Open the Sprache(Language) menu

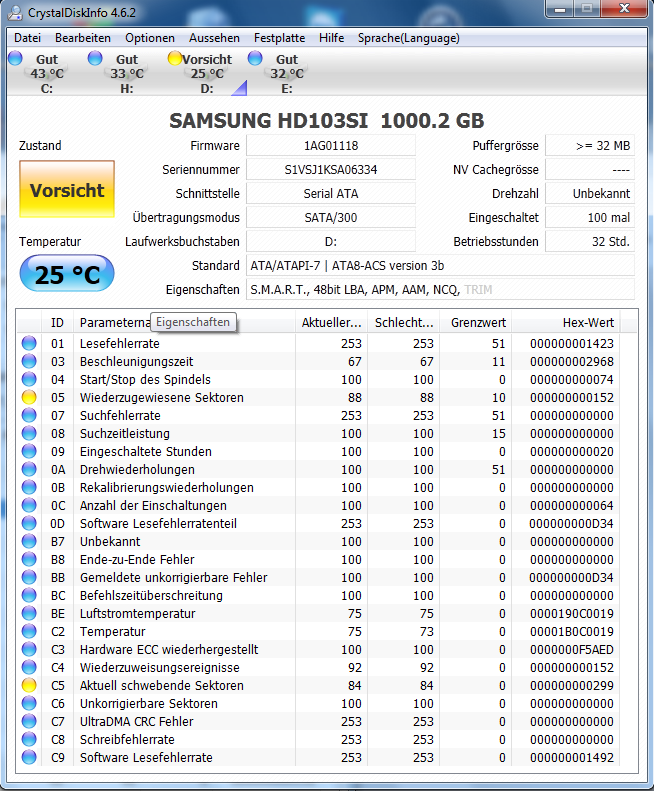408,38
